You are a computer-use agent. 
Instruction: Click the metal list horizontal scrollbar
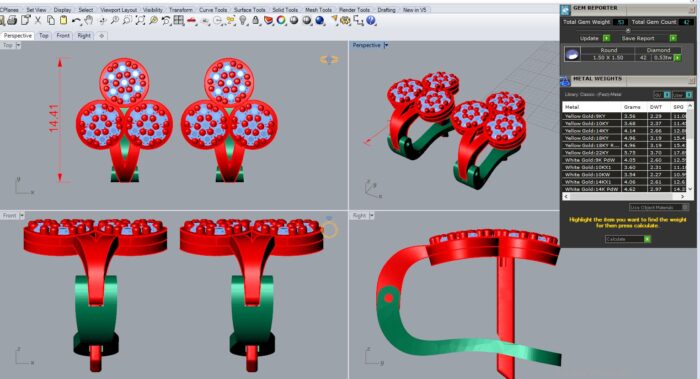point(624,196)
